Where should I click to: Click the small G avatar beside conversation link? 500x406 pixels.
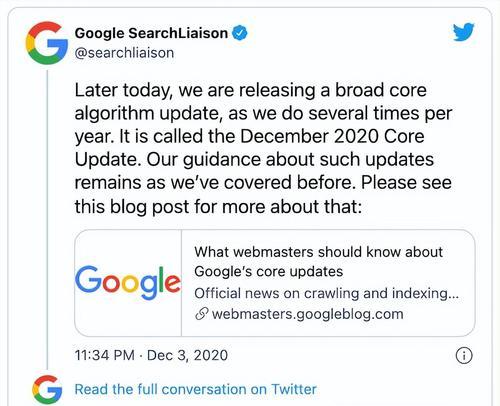point(47,389)
